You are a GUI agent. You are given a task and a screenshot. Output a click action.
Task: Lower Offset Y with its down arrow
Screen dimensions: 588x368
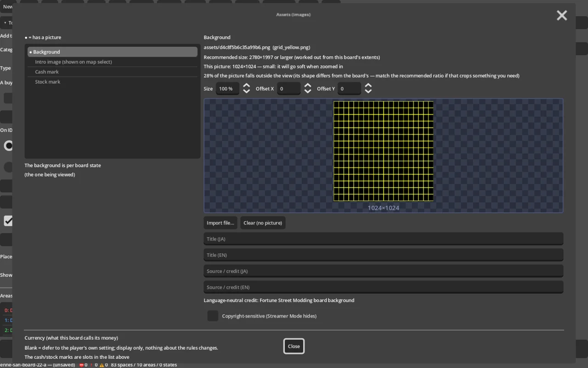click(x=368, y=91)
